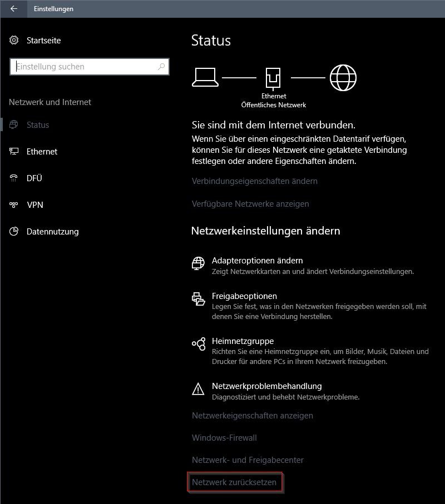
Task: Click the Startseite gear icon
Action: 14,40
